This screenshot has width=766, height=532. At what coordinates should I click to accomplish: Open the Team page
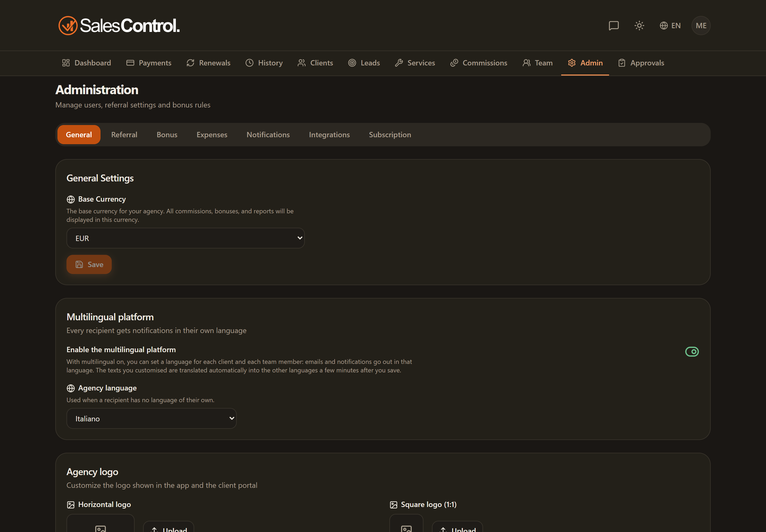click(537, 63)
